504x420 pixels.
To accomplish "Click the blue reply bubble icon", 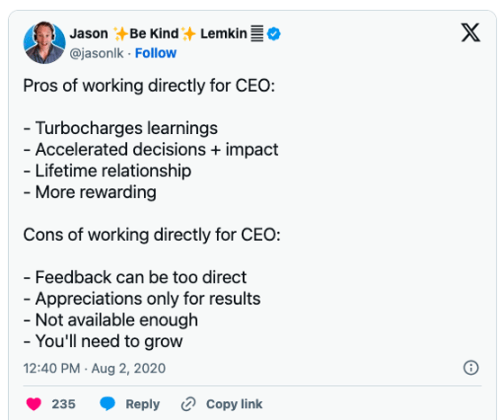I will (107, 404).
